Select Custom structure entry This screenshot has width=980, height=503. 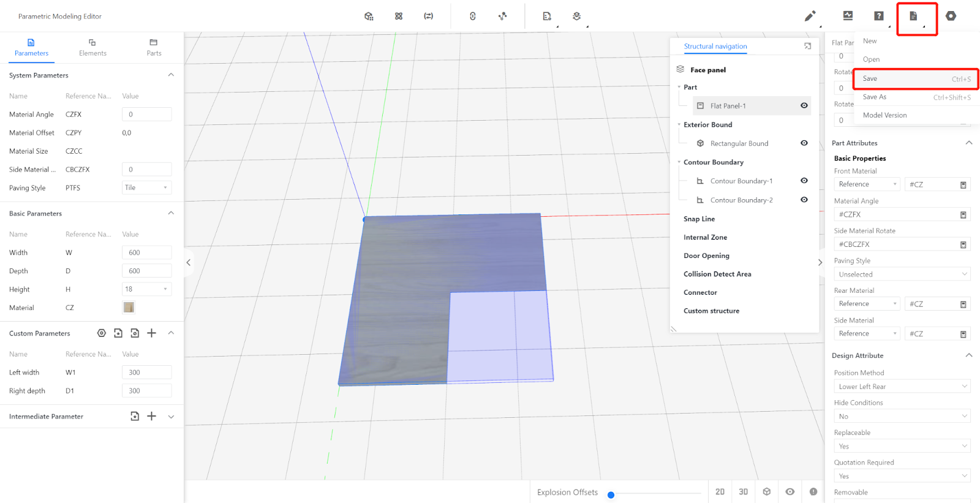tap(711, 311)
